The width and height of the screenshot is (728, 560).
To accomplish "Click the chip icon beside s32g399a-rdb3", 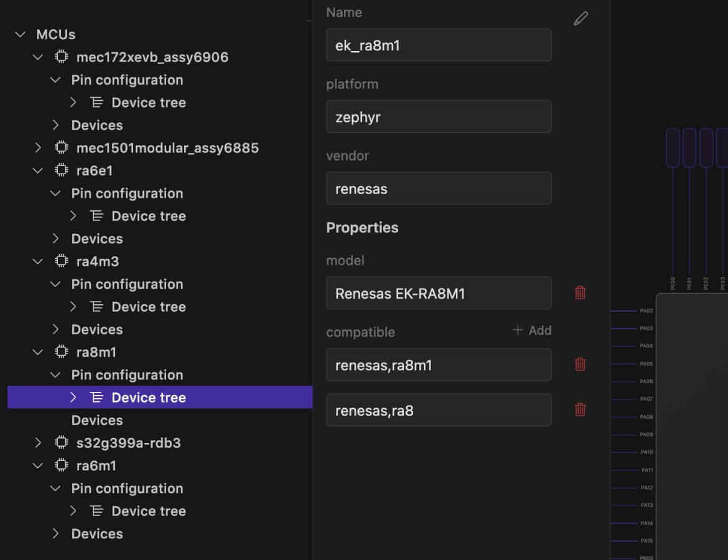I will pyautogui.click(x=61, y=442).
